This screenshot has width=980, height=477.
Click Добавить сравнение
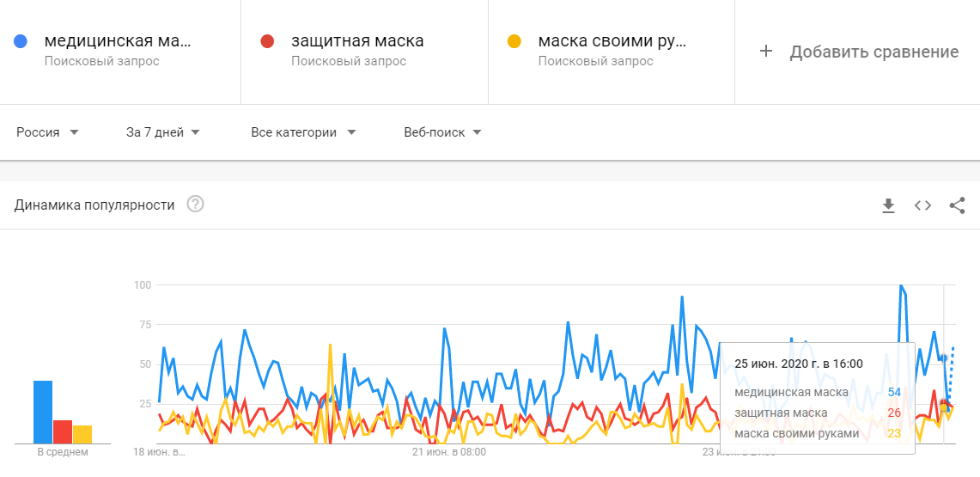pyautogui.click(x=873, y=52)
